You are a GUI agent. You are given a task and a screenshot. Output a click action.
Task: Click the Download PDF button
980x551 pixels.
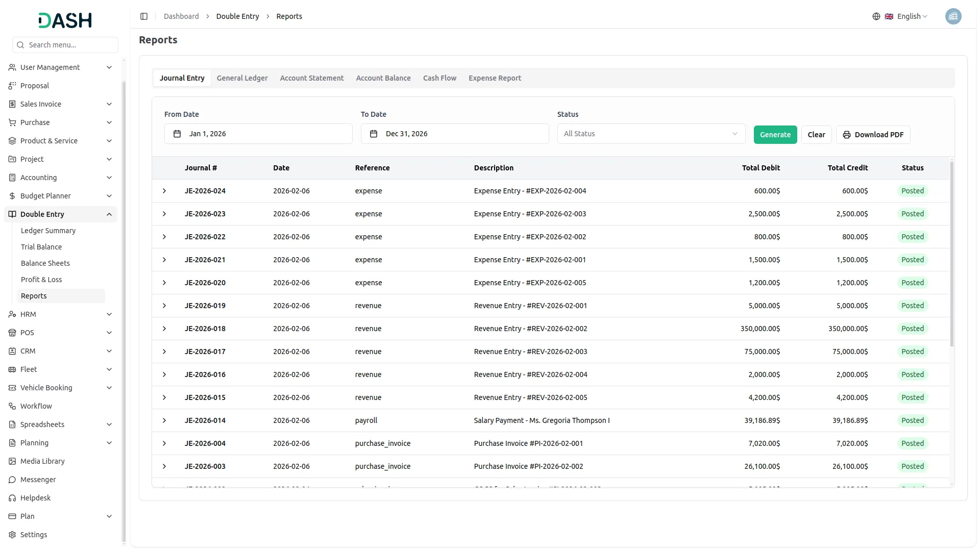[873, 135]
